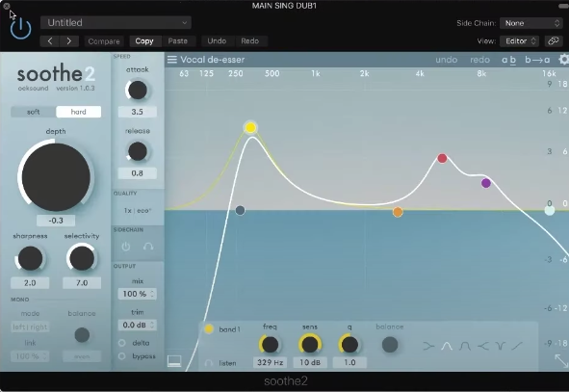Toggle sidechain headphone listen icon
This screenshot has height=392, width=569.
coord(148,247)
